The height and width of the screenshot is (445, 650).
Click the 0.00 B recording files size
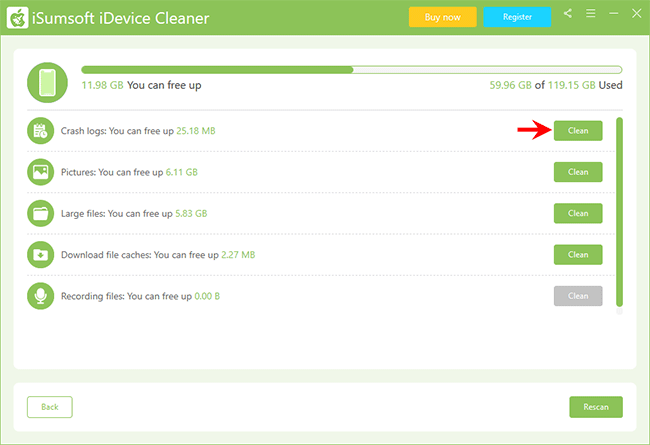pyautogui.click(x=207, y=296)
